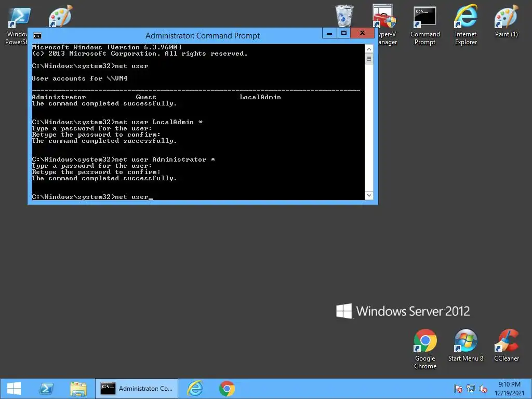Click the 'net user LocalAdmin *' command line

117,122
